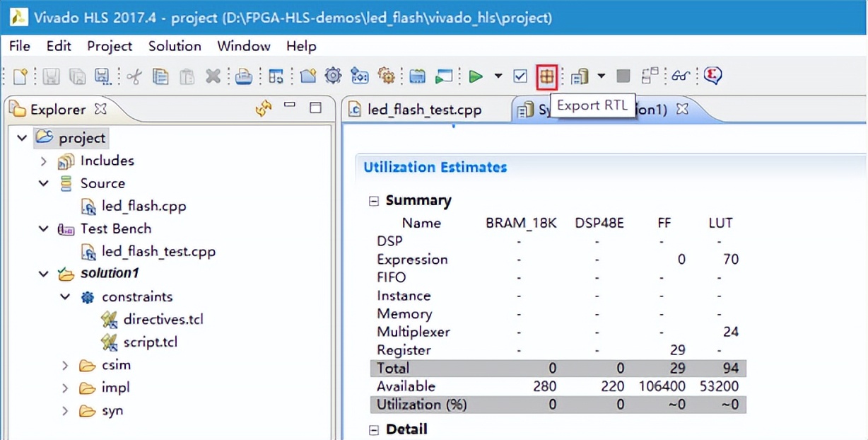Expand the impl folder
This screenshot has width=868, height=440.
[66, 388]
